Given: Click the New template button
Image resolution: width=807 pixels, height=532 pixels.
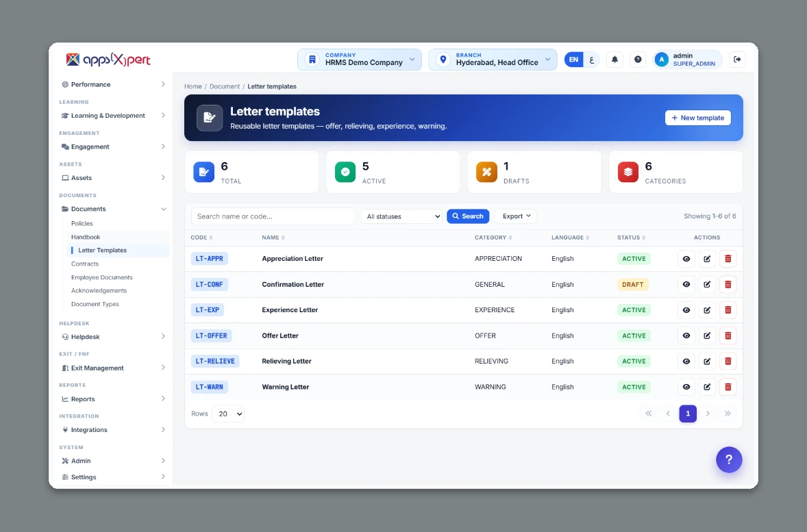Looking at the screenshot, I should 698,118.
